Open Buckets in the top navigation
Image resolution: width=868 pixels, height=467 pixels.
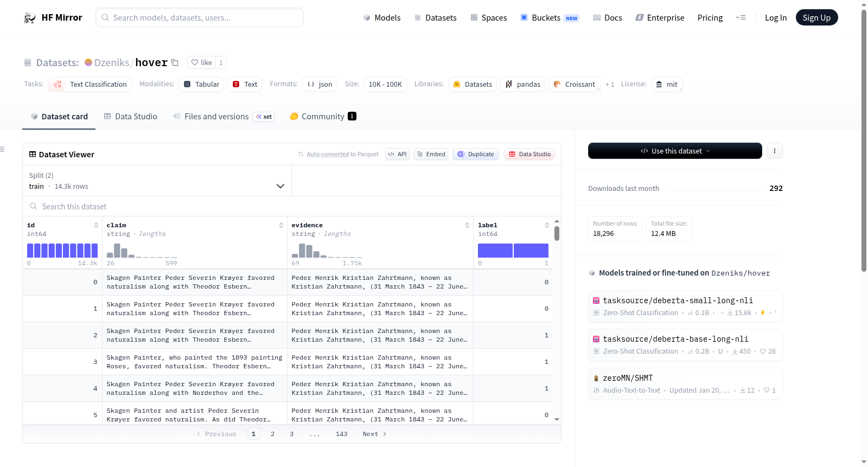pyautogui.click(x=550, y=18)
